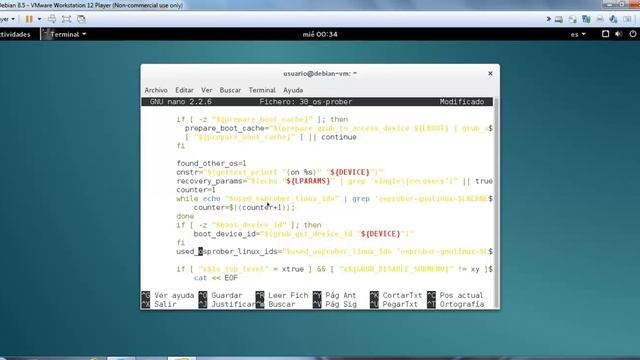Open the Ayuda menu

point(293,90)
